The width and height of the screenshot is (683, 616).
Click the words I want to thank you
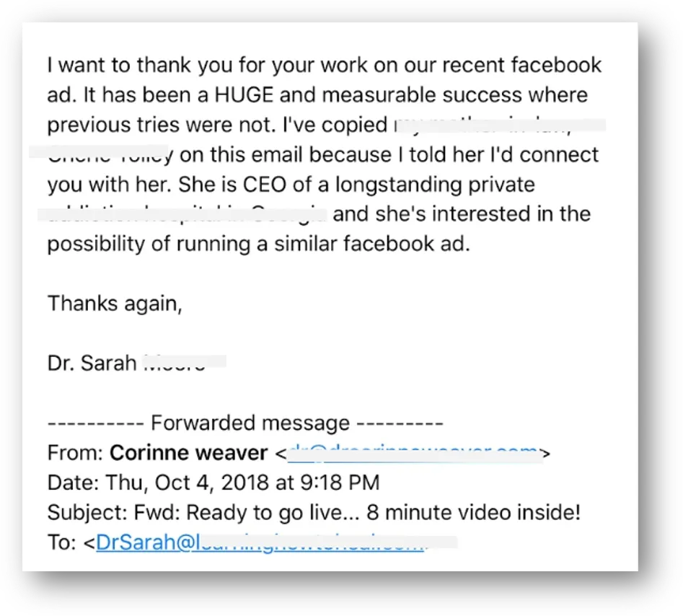click(x=137, y=65)
